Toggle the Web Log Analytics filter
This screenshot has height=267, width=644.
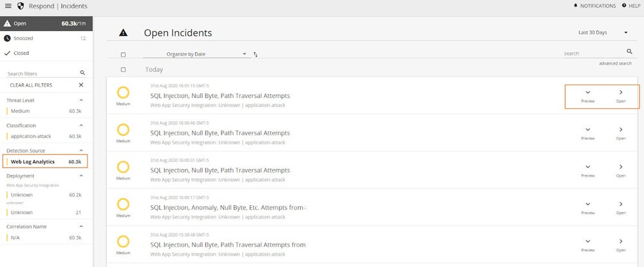click(x=45, y=161)
